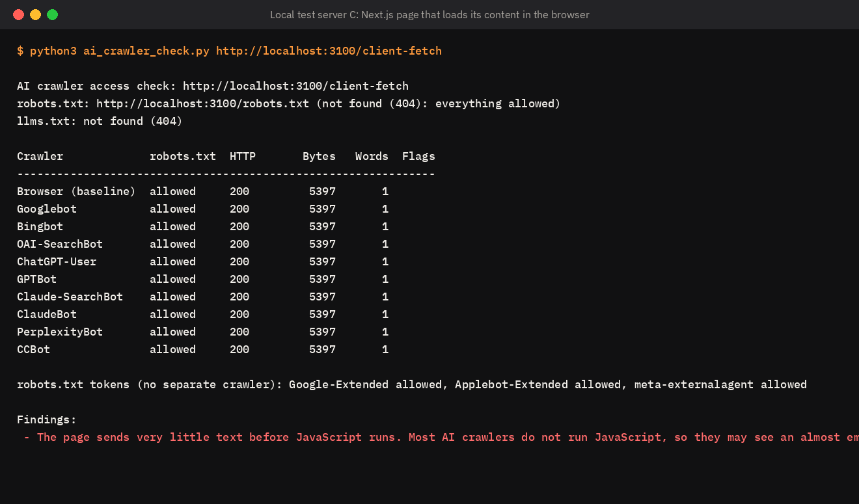
Task: Click the 'OAI-SearchBot' row name
Action: [60, 244]
